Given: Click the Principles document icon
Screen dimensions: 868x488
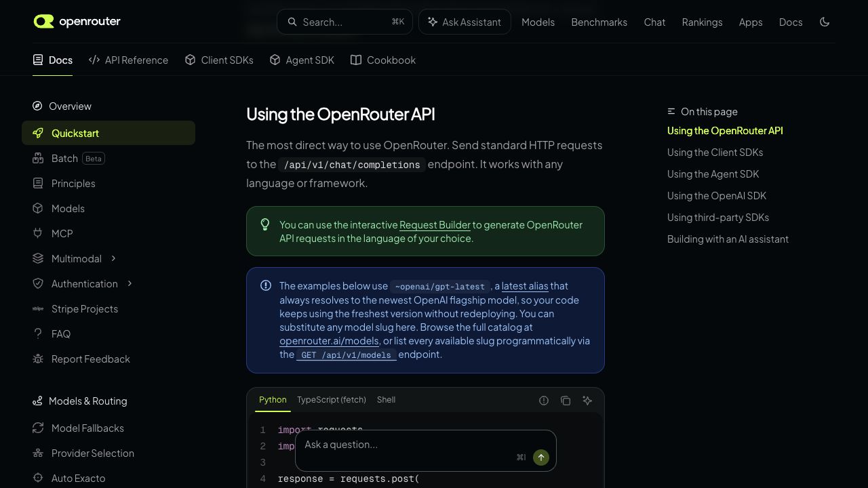Looking at the screenshot, I should (38, 183).
